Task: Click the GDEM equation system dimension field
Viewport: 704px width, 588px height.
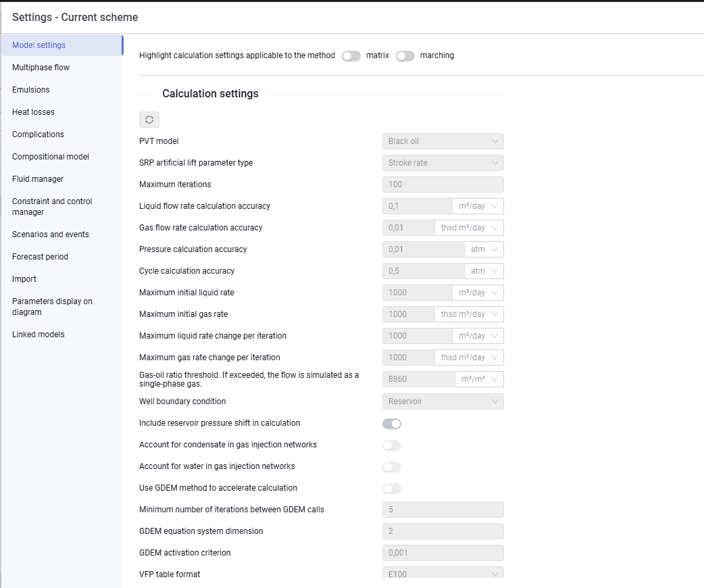Action: point(443,531)
